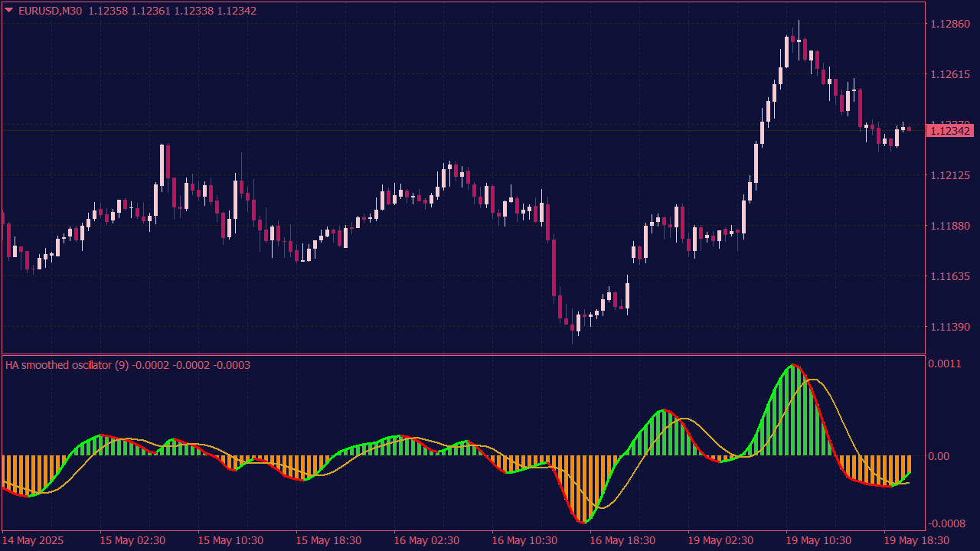This screenshot has width=980, height=551.
Task: Click the 1.12125 price scale label
Action: click(x=949, y=176)
